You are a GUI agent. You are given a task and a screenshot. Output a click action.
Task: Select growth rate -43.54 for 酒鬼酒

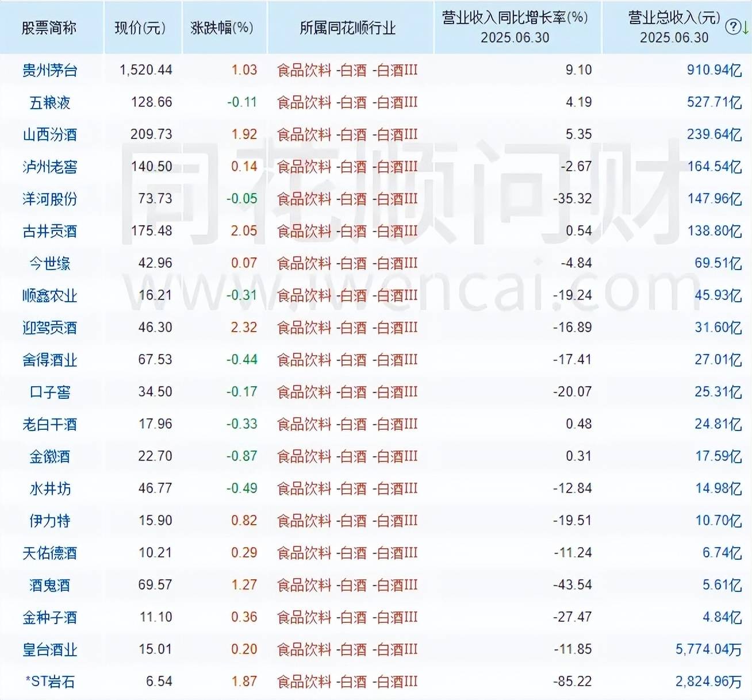pyautogui.click(x=572, y=585)
